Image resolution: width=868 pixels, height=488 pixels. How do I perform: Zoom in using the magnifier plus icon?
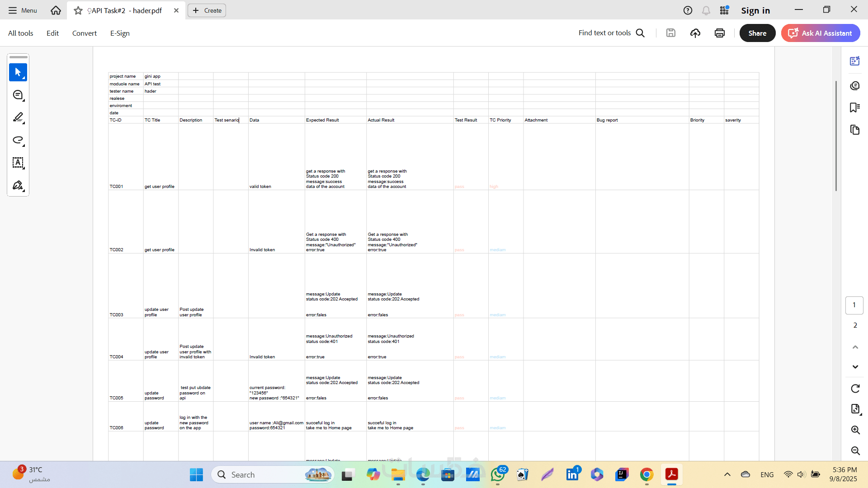pyautogui.click(x=855, y=430)
